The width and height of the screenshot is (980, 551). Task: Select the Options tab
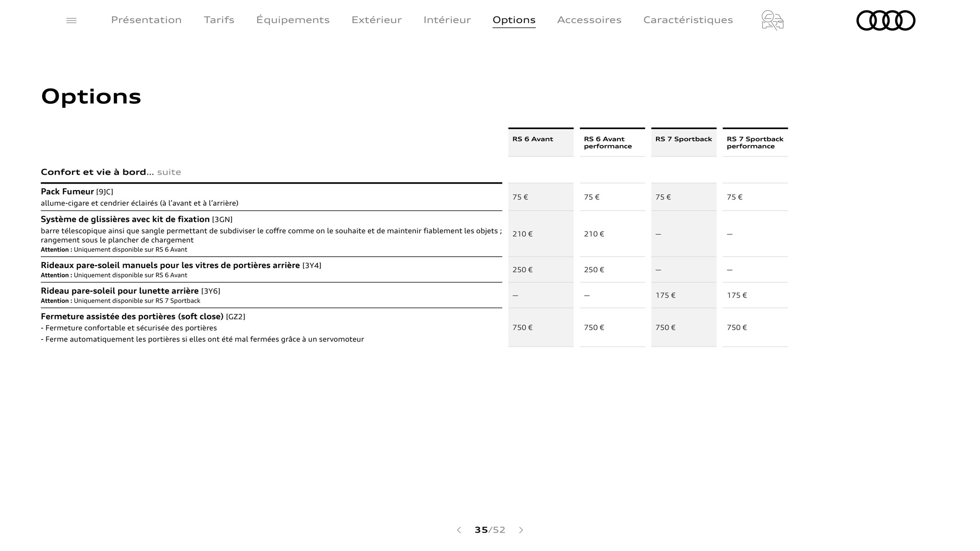click(514, 20)
